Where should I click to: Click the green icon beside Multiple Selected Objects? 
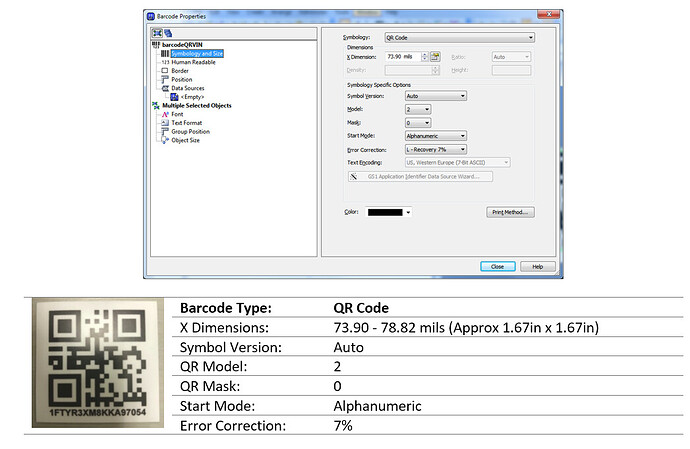[x=156, y=106]
